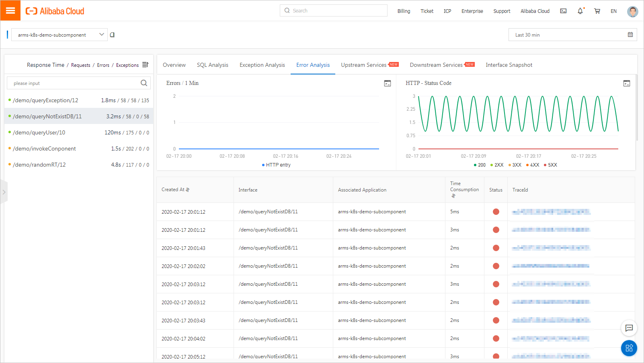Toggle the 200 status legend item
The width and height of the screenshot is (644, 363).
point(480,165)
